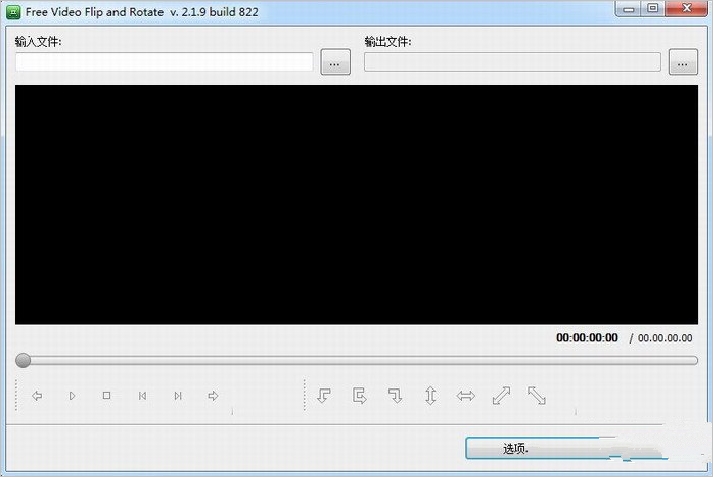Flip video vertically with the up-down arrow icon

tap(431, 395)
